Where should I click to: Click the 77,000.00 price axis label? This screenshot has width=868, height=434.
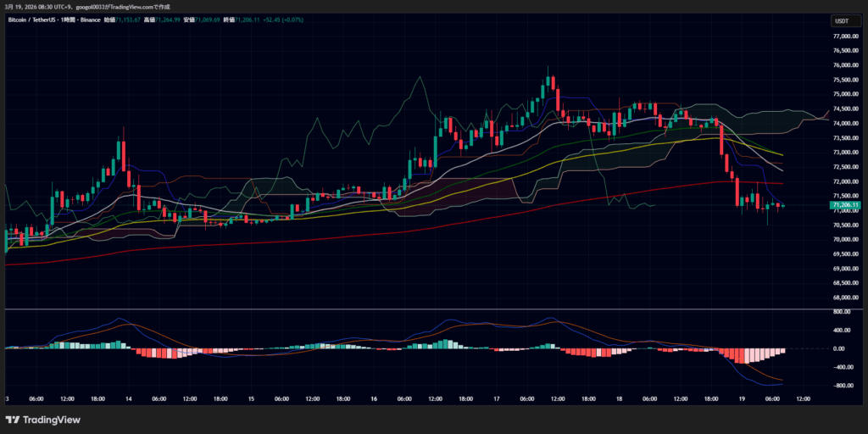tap(845, 36)
